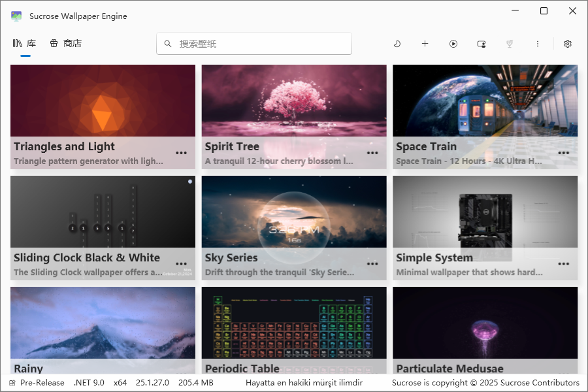This screenshot has width=588, height=392.
Task: Click description "Triangle pattern generator with ligh..."
Action: pos(88,161)
